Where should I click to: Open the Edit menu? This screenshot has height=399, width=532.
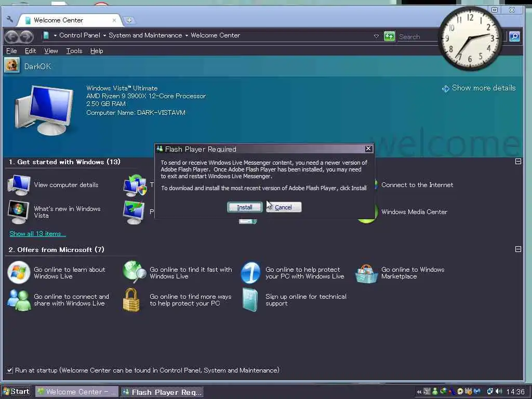[30, 51]
